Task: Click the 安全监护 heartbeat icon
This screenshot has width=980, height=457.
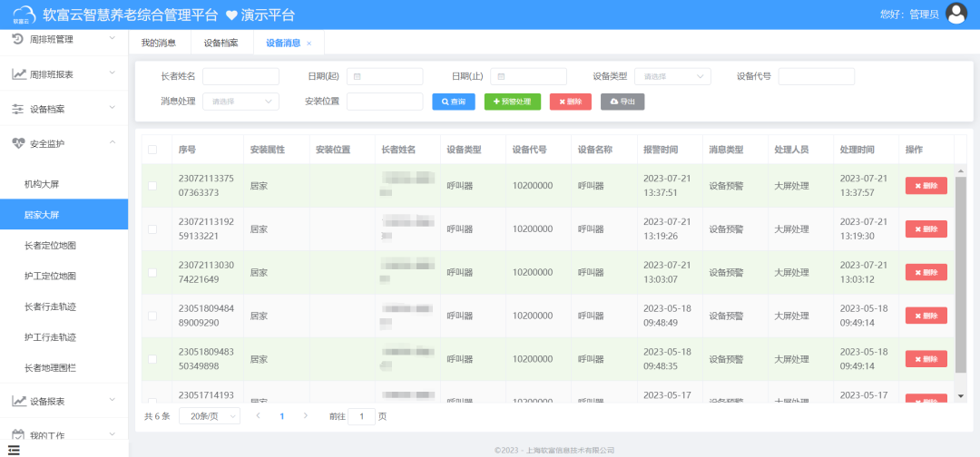Action: pyautogui.click(x=19, y=143)
